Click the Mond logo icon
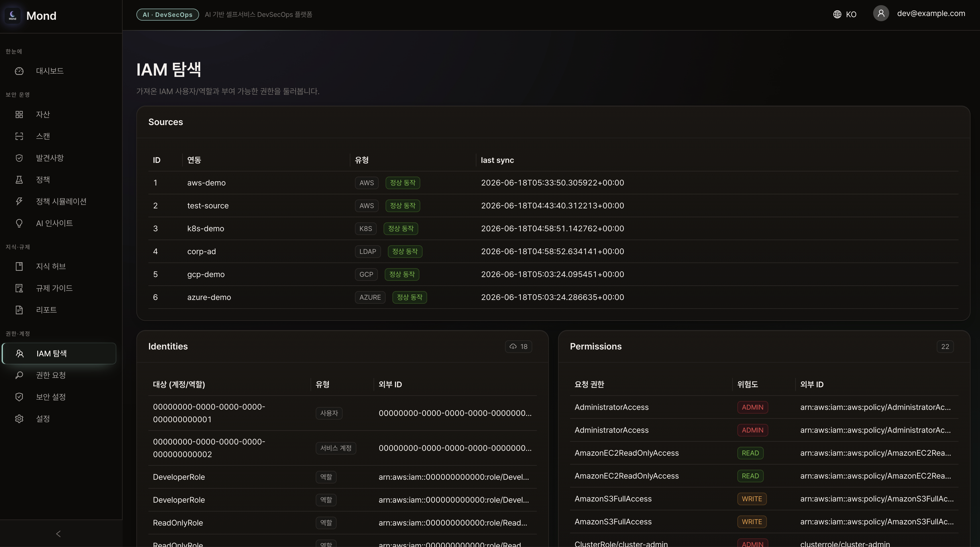Viewport: 980px width, 547px height. click(x=13, y=15)
